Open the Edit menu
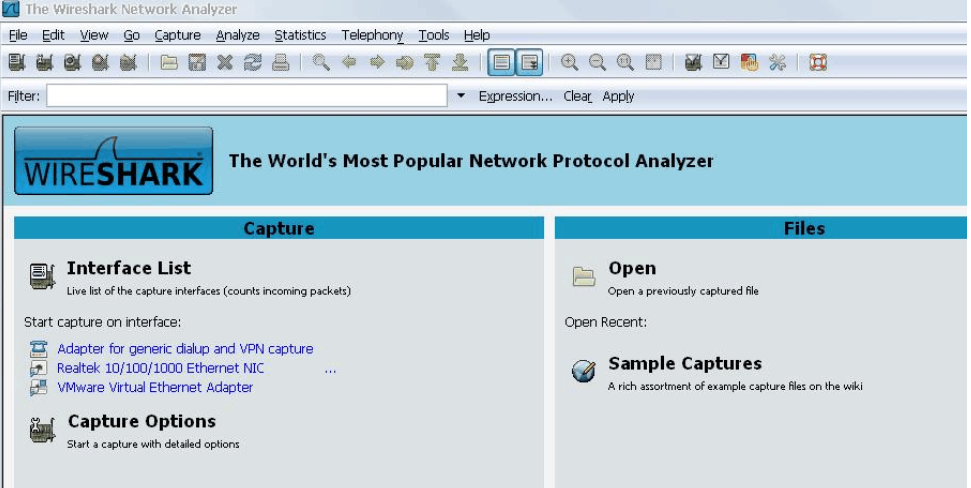Viewport: 971px width, 488px height. coord(53,35)
